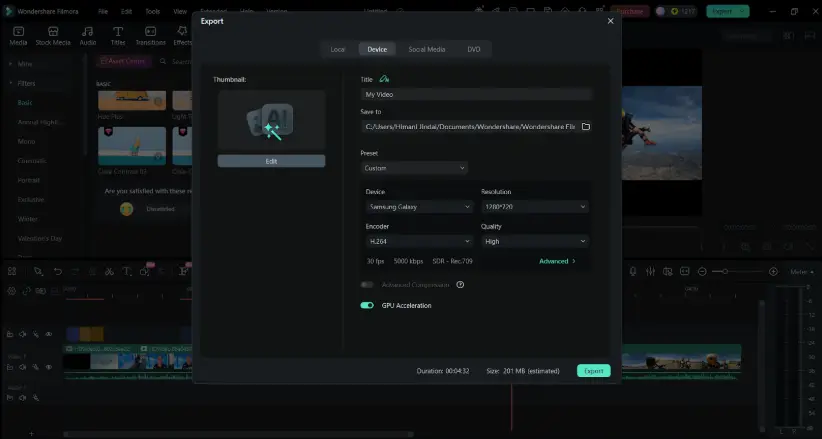The image size is (822, 439).
Task: Click the AI title generator icon
Action: 385,79
